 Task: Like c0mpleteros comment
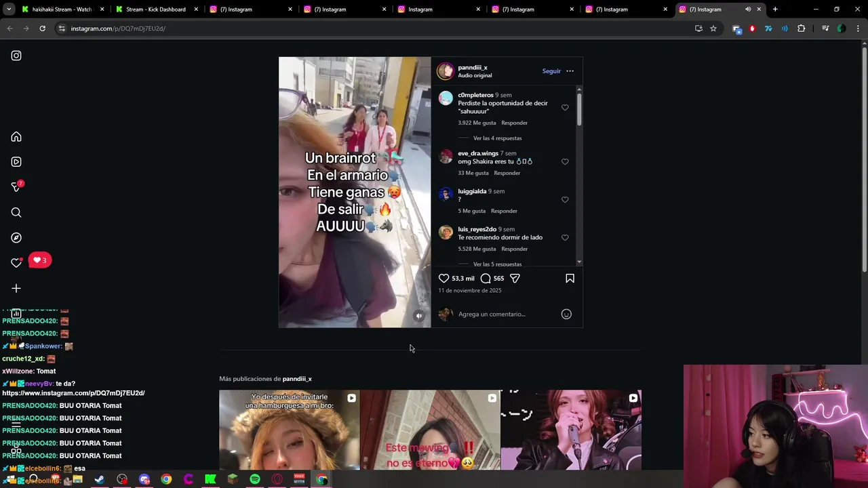coord(565,107)
